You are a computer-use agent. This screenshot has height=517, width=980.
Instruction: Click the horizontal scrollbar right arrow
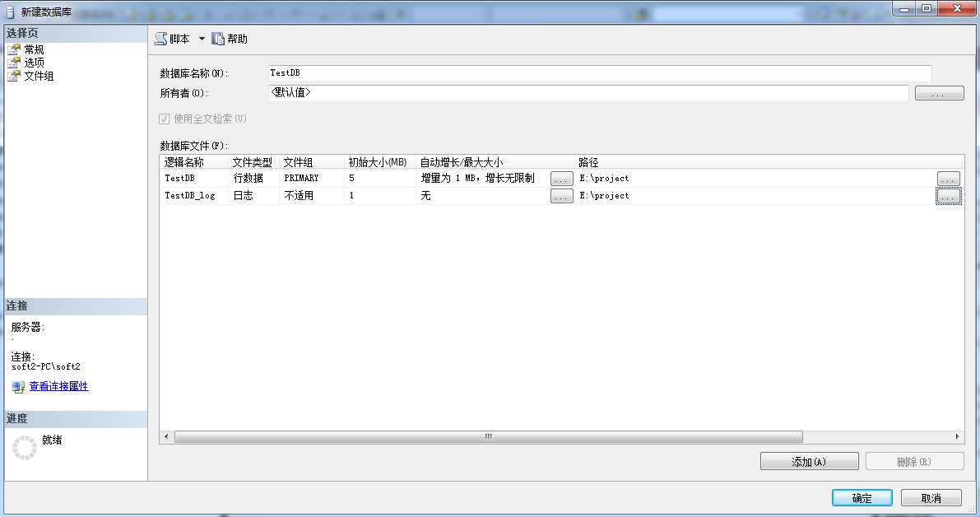coord(958,436)
